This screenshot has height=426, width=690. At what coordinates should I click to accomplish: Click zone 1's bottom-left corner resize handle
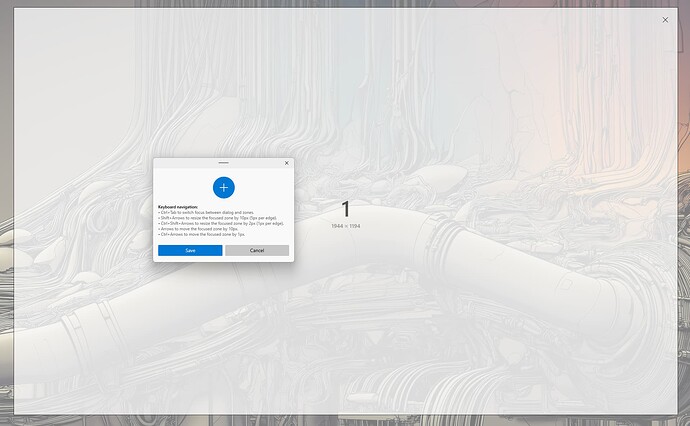(14, 415)
